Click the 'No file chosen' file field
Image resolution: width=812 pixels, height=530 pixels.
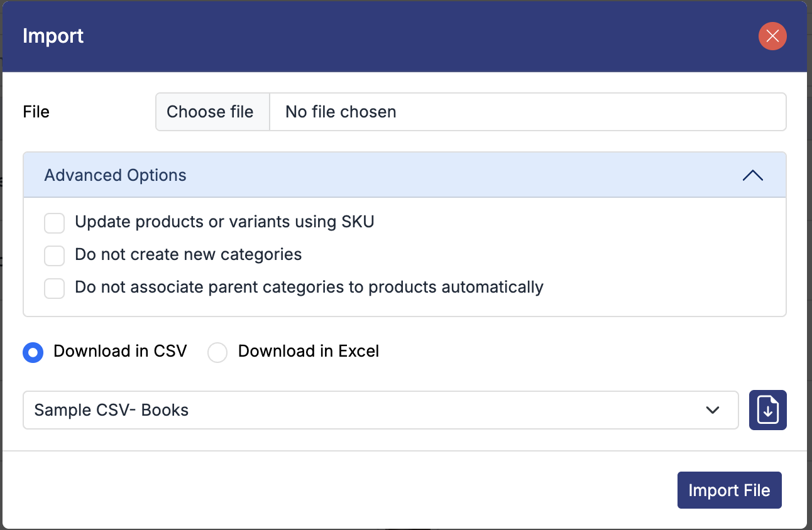[x=527, y=112]
